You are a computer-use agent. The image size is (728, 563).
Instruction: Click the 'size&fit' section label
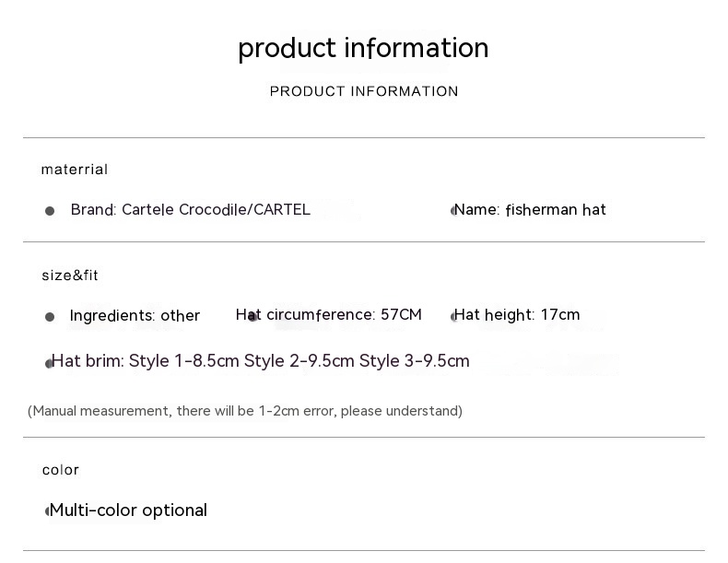(x=69, y=276)
